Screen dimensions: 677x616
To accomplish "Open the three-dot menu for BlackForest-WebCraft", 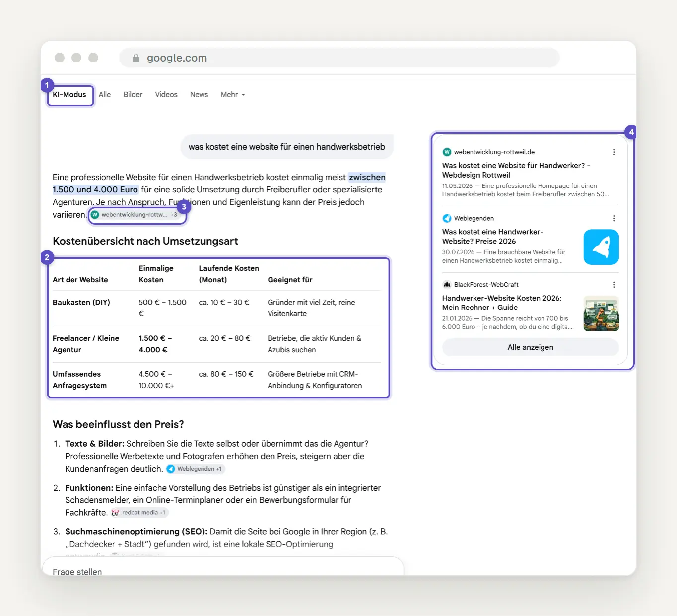I will [614, 285].
